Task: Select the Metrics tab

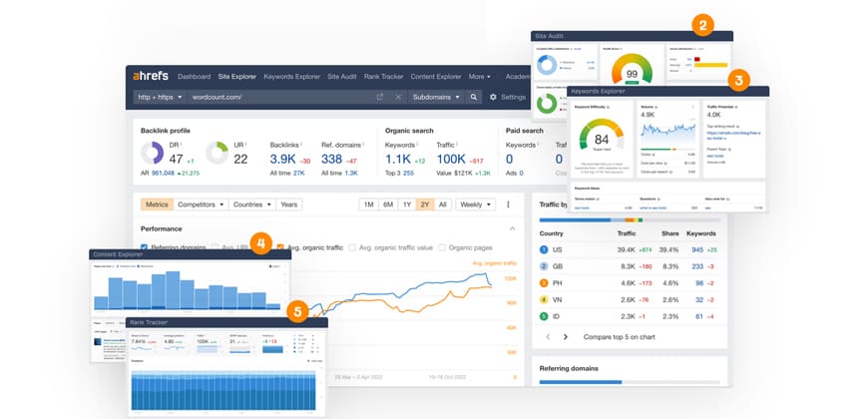Action: coord(157,205)
